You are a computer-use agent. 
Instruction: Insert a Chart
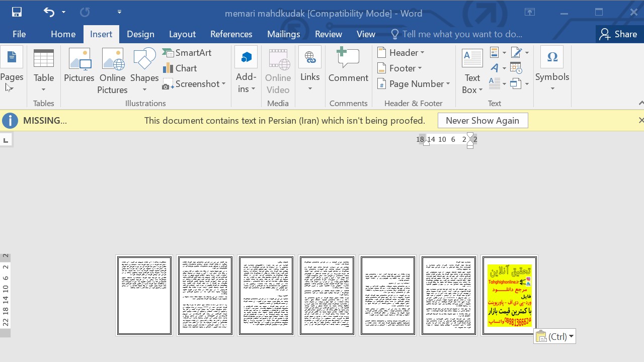pyautogui.click(x=180, y=68)
